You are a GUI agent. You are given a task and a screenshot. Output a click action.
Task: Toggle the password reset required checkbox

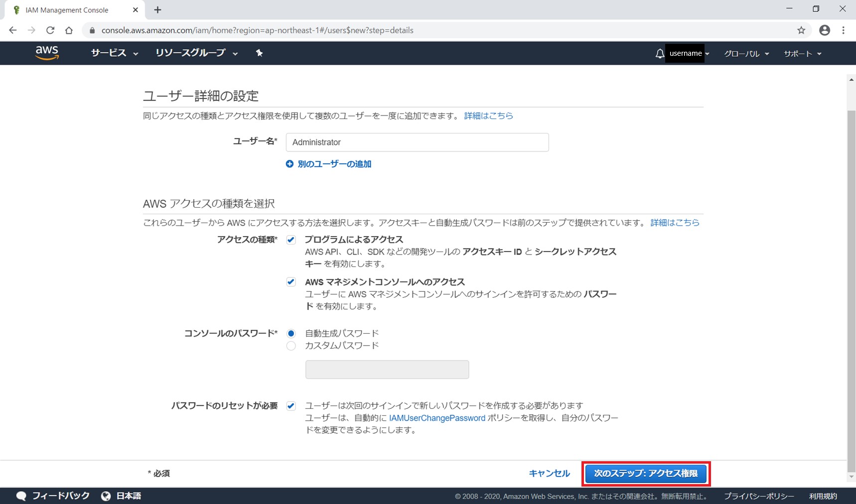[291, 406]
